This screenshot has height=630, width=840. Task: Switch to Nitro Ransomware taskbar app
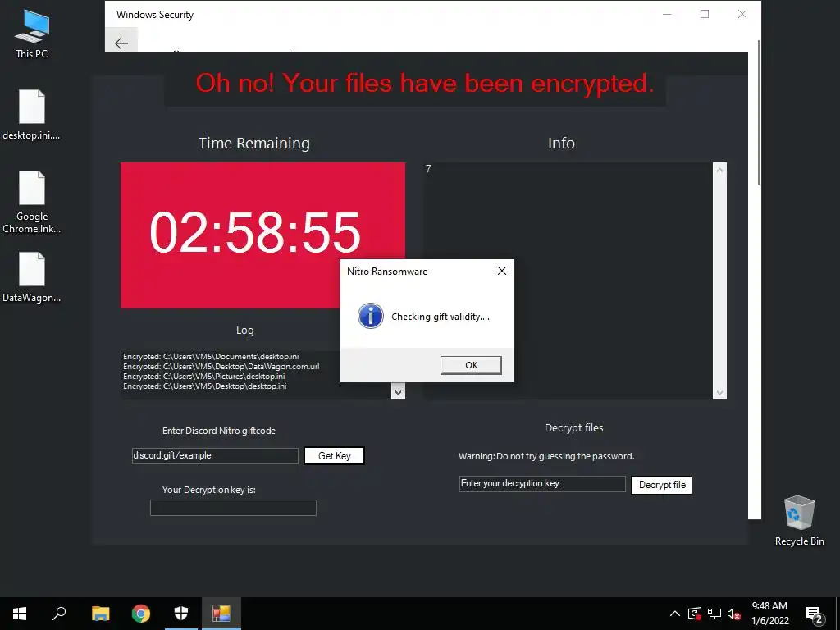coord(221,614)
